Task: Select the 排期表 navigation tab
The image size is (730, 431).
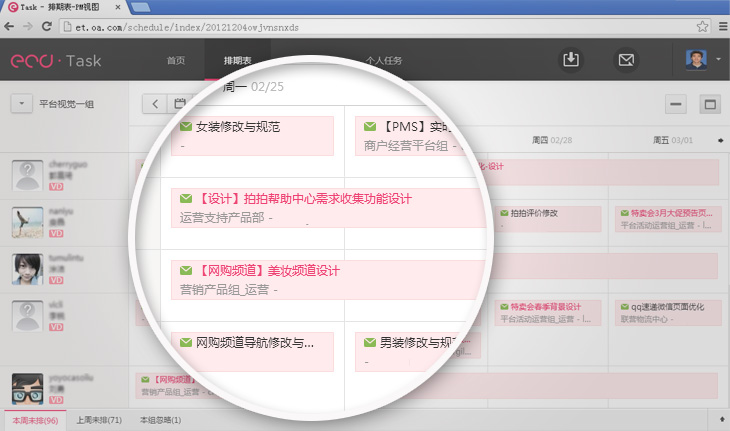Action: pyautogui.click(x=237, y=61)
